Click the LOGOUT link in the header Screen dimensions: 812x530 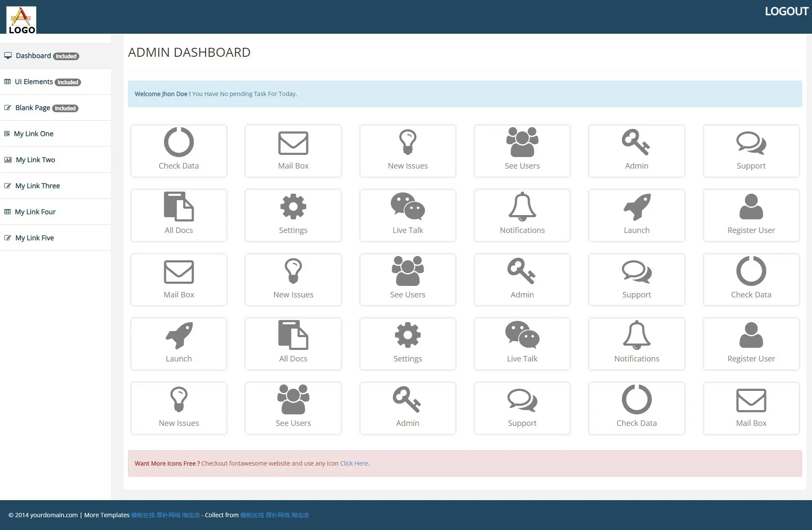tap(786, 12)
